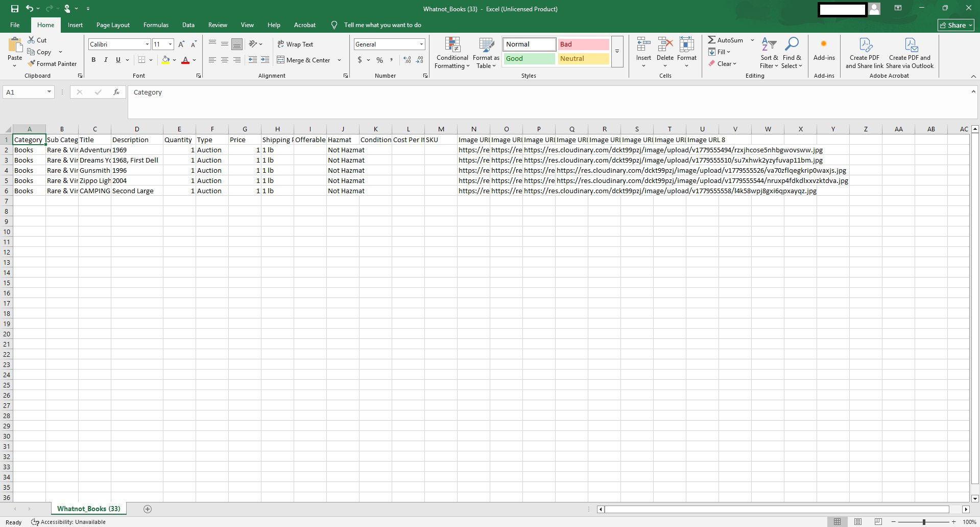Open the font size dropdown
This screenshot has width=980, height=527.
[171, 44]
